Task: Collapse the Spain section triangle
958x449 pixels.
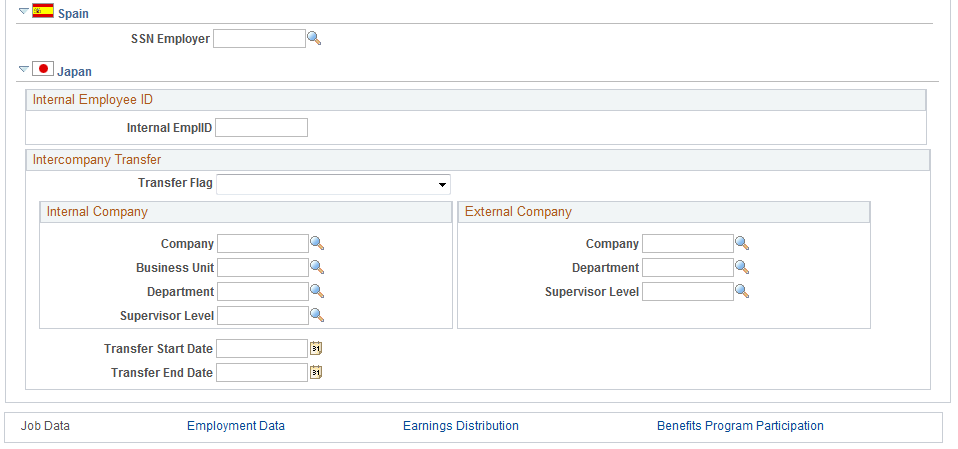Action: click(24, 10)
